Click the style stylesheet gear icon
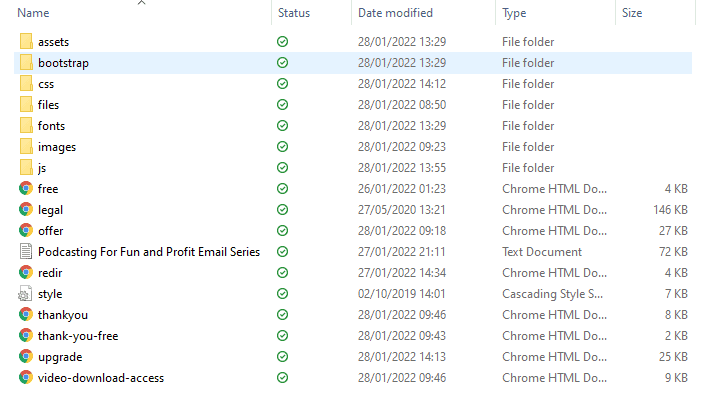 pyautogui.click(x=26, y=294)
